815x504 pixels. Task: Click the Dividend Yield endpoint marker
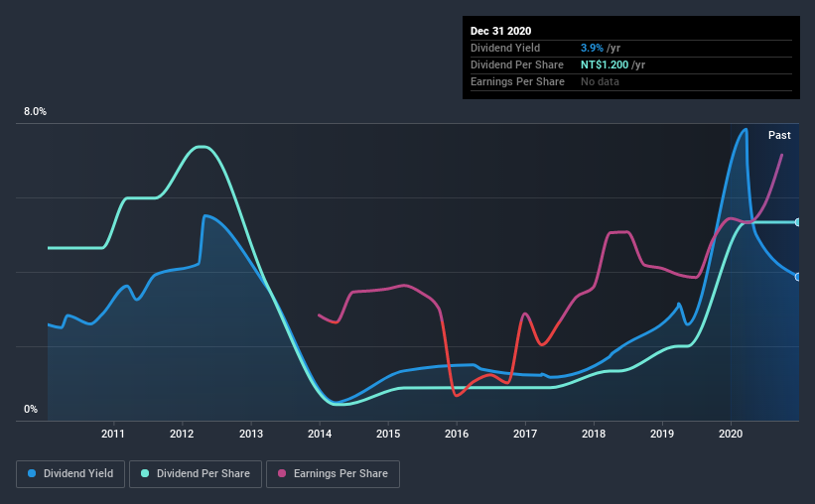click(798, 277)
